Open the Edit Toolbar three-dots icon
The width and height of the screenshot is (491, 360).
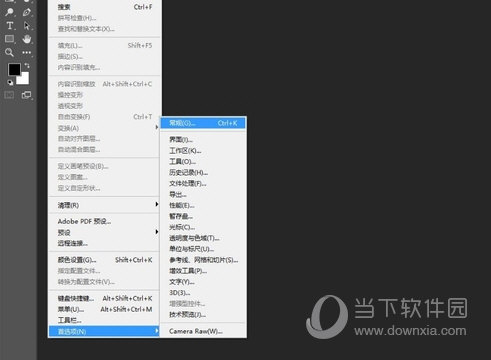click(27, 53)
